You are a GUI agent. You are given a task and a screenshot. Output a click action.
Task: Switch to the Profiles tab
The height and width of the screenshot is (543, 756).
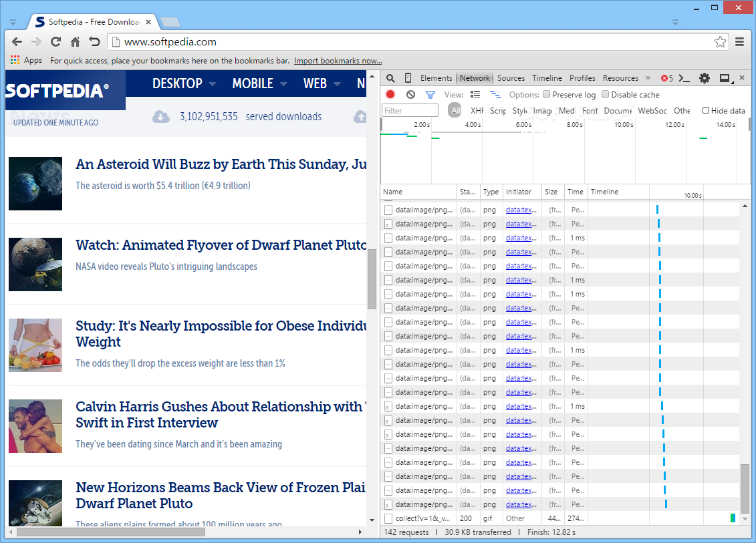582,78
